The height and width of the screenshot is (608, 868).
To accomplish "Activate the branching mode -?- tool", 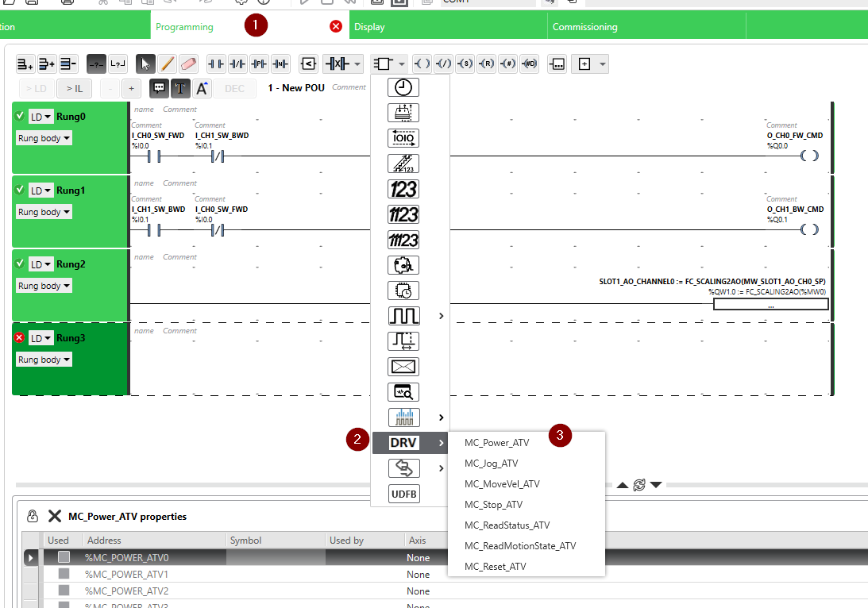I will click(x=96, y=64).
